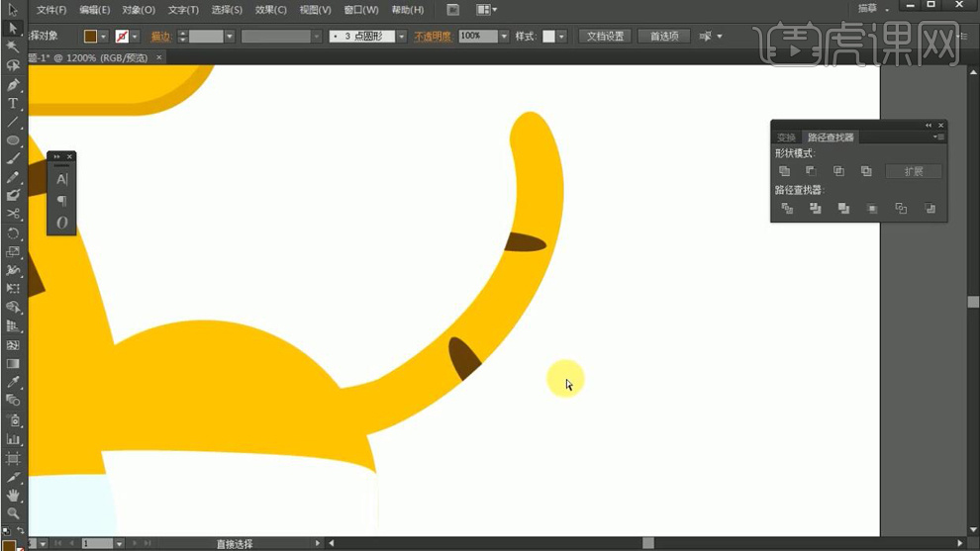Image resolution: width=980 pixels, height=551 pixels.
Task: Click Minus Front shape mode icon
Action: (812, 170)
